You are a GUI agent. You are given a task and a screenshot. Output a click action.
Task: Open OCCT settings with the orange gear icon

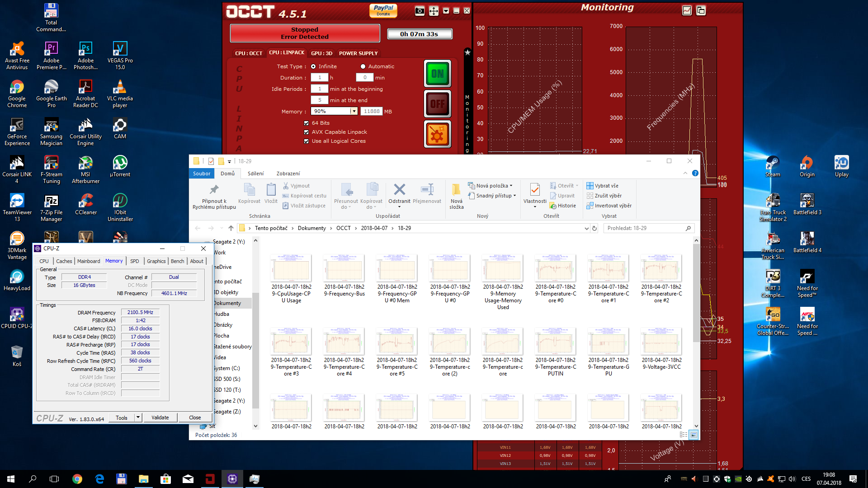[437, 134]
